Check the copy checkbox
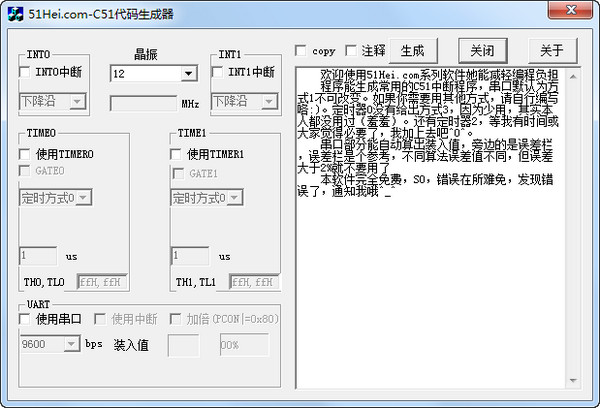The image size is (600, 408). point(301,51)
